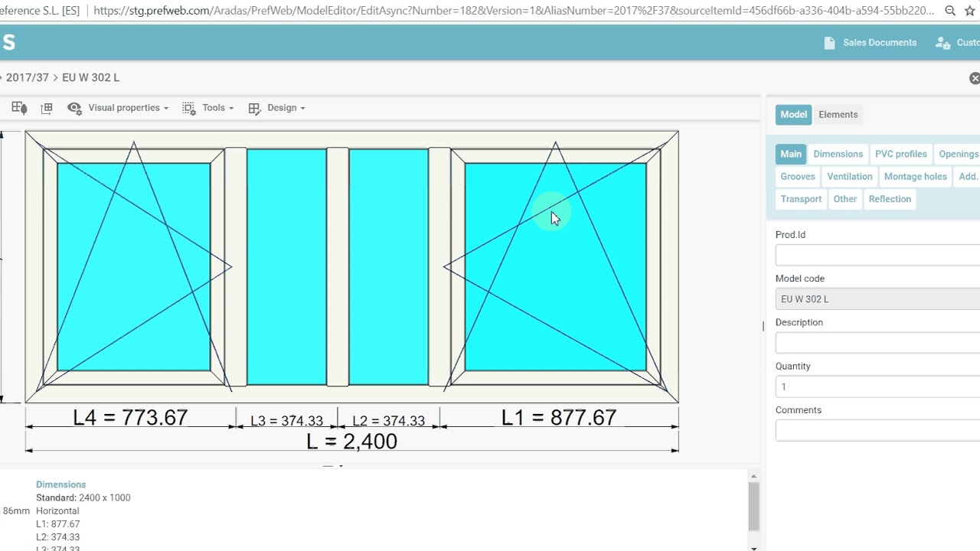Viewport: 980px width, 551px height.
Task: Select the fixed glass pane right of the centre mullion
Action: click(x=388, y=266)
